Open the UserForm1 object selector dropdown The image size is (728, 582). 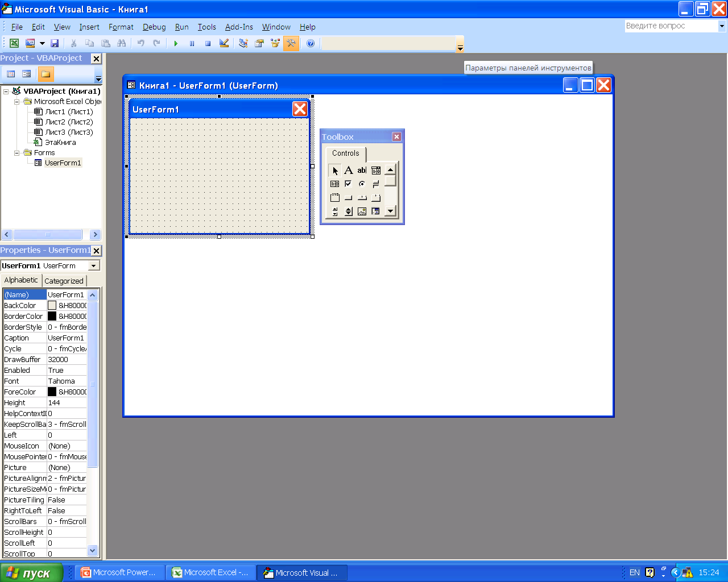coord(94,265)
